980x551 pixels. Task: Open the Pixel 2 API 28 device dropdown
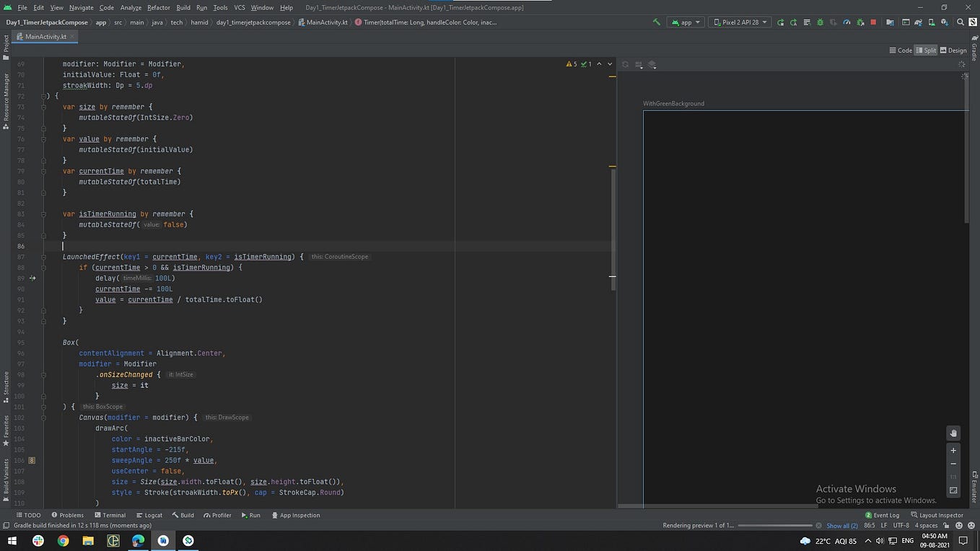tap(740, 22)
